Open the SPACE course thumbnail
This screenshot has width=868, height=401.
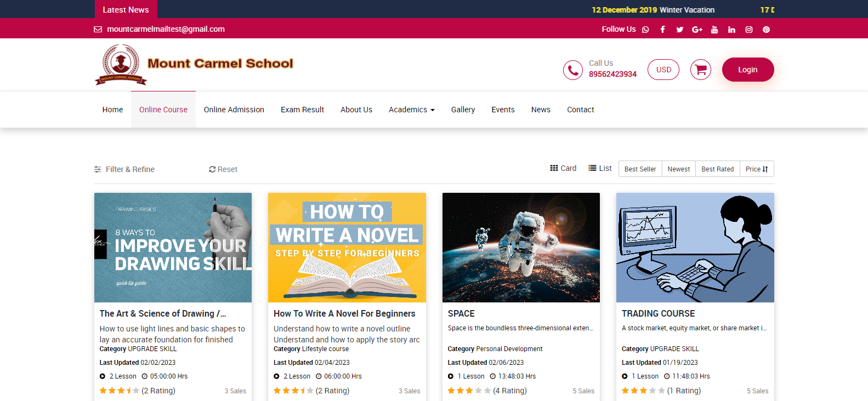click(x=520, y=247)
